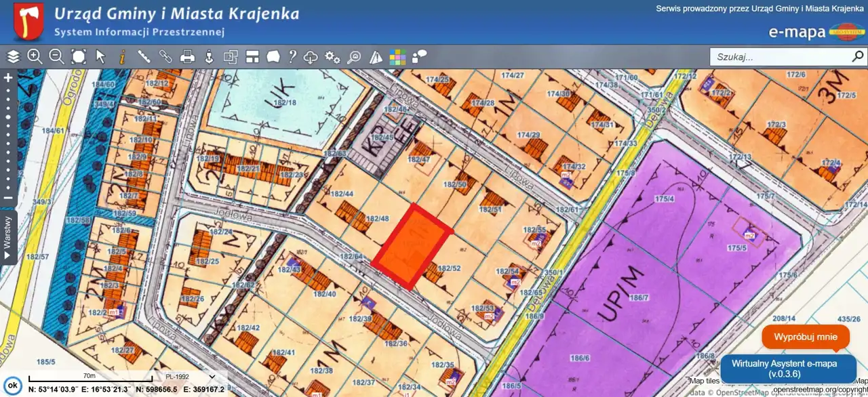This screenshot has width=868, height=397.
Task: Click the plus on the zoom slider
Action: click(x=8, y=78)
